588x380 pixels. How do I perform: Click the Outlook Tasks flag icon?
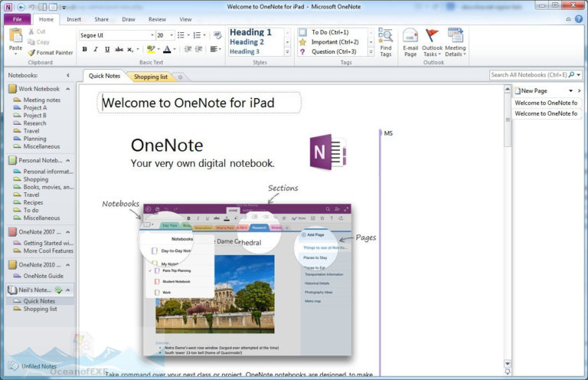click(x=432, y=36)
